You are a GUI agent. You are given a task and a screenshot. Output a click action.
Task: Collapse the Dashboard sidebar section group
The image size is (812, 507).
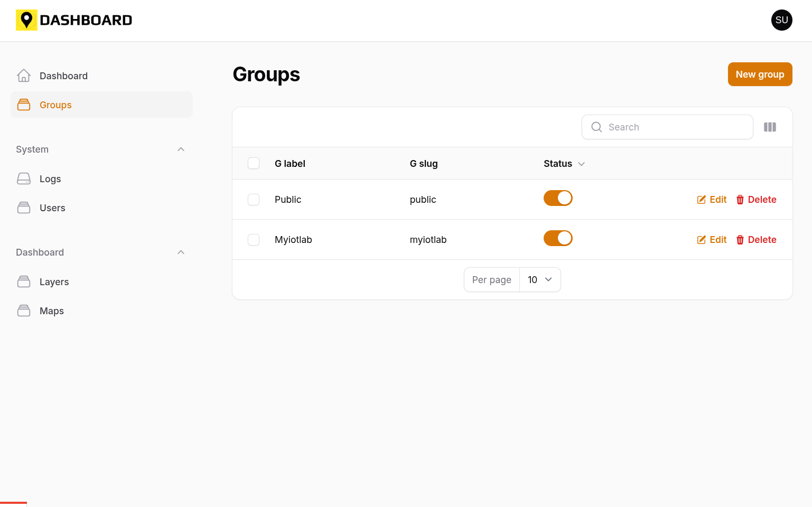181,252
